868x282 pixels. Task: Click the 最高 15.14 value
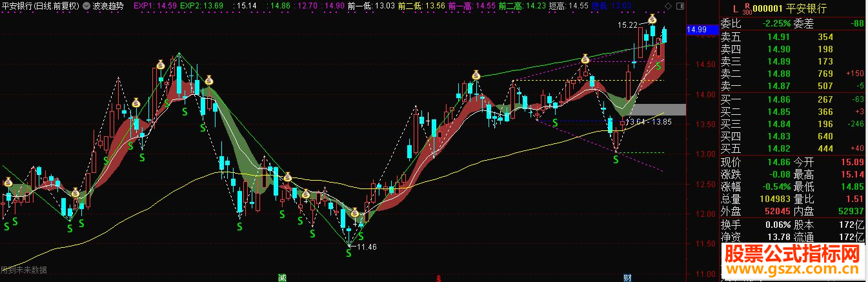tap(853, 174)
